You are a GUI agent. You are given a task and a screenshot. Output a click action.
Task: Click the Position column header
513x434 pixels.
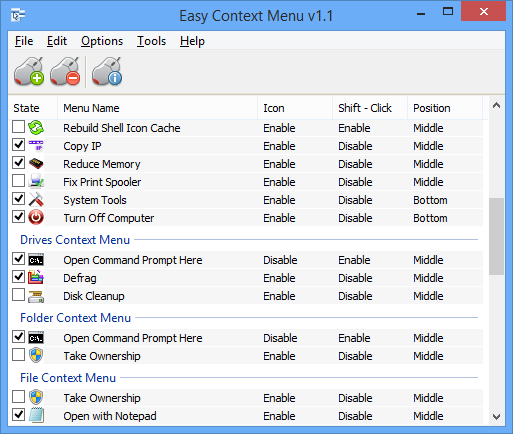445,108
